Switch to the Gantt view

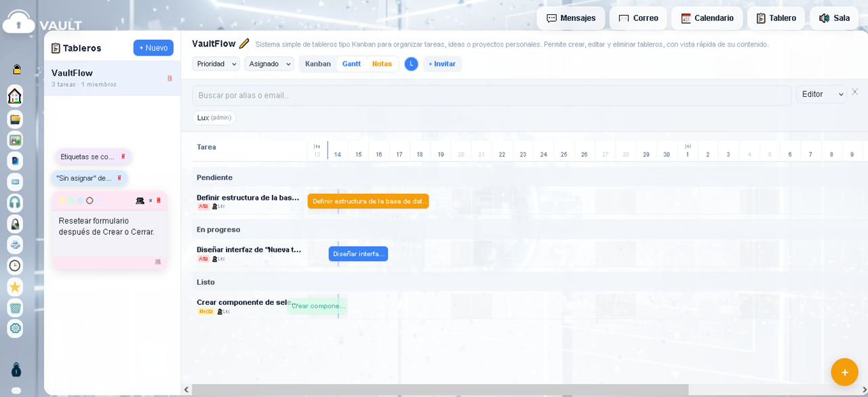coord(351,64)
